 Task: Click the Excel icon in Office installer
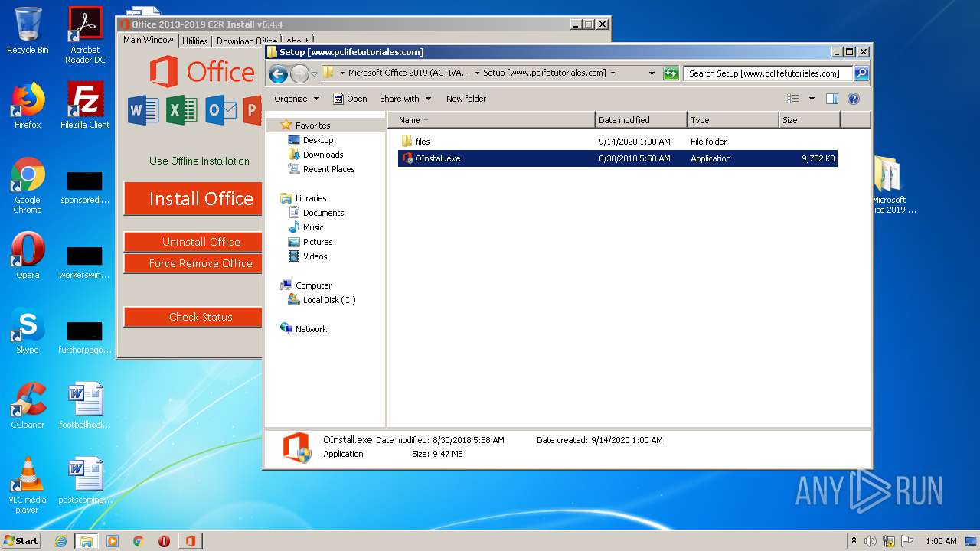pyautogui.click(x=182, y=111)
